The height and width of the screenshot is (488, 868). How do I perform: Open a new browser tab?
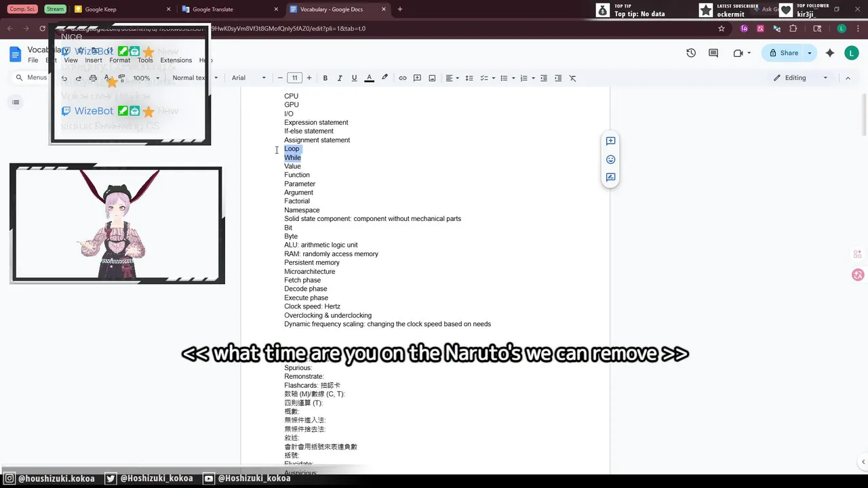point(400,9)
